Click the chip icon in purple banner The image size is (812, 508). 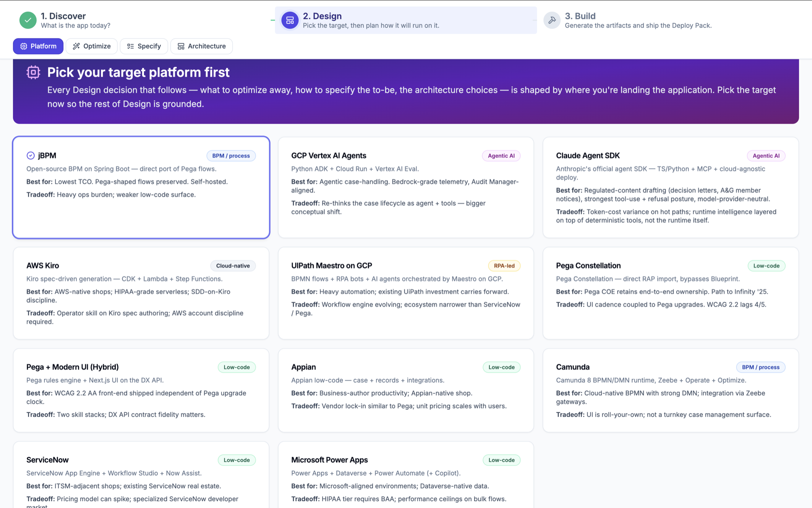[x=33, y=72]
